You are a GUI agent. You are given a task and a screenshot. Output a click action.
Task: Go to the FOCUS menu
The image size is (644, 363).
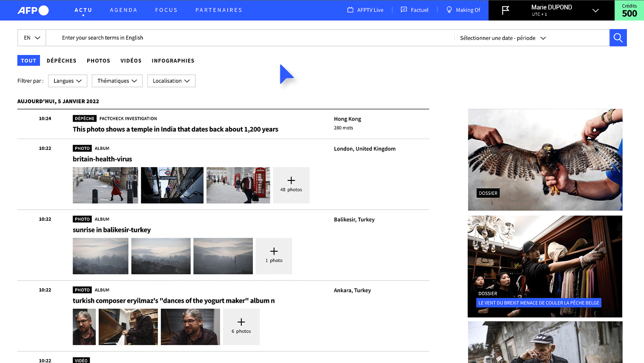(166, 10)
